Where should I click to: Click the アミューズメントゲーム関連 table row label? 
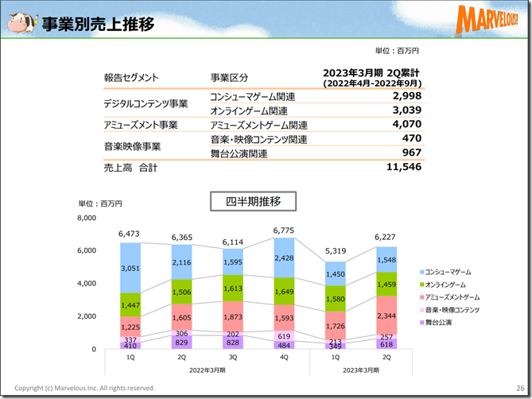point(258,126)
